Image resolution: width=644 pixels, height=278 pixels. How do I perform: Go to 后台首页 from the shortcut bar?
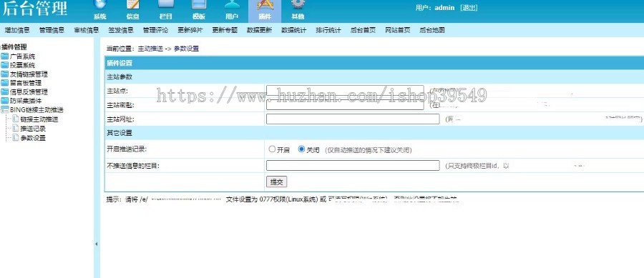point(363,30)
